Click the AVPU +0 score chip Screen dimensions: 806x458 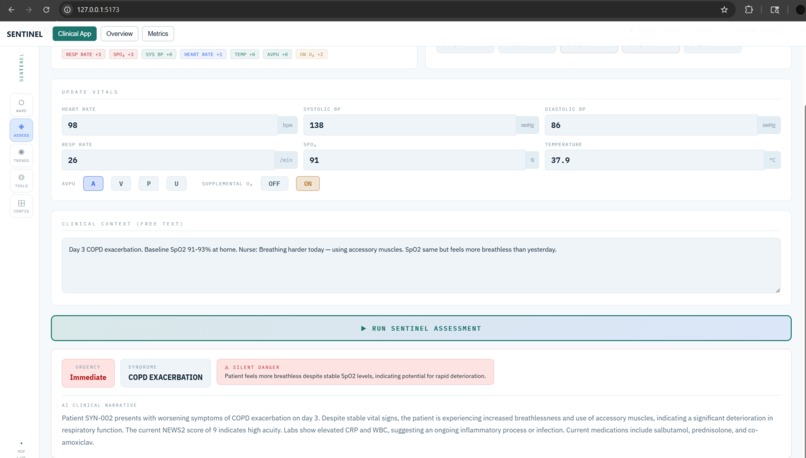[278, 54]
